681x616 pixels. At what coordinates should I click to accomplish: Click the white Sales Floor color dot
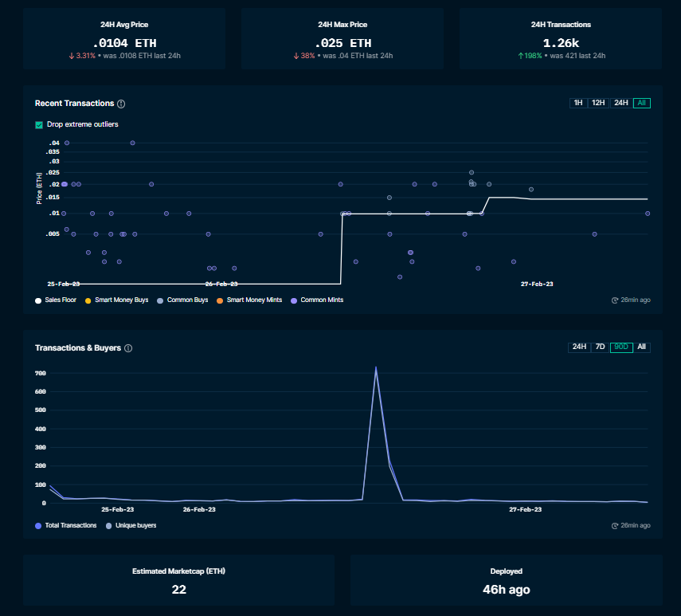pos(38,300)
